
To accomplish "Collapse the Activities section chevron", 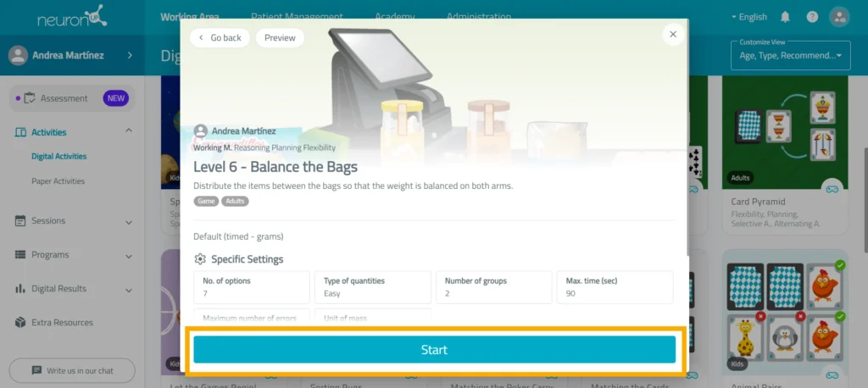I will coord(129,130).
